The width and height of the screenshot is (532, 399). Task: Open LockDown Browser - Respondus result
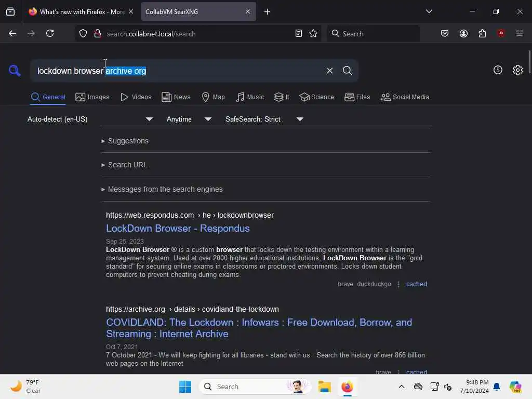click(x=178, y=229)
